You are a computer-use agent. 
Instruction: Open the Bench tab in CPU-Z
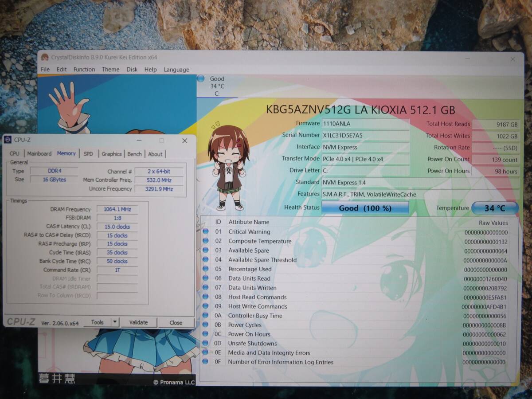pos(135,154)
